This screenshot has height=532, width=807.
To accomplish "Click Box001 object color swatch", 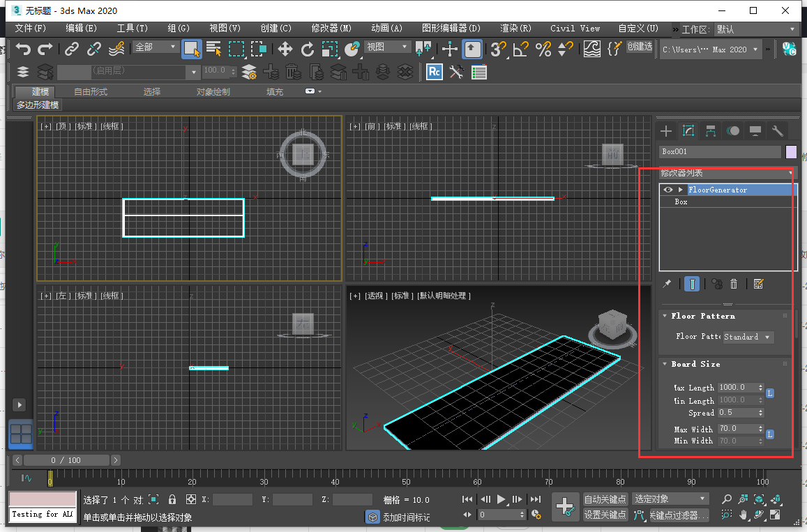I will [791, 152].
